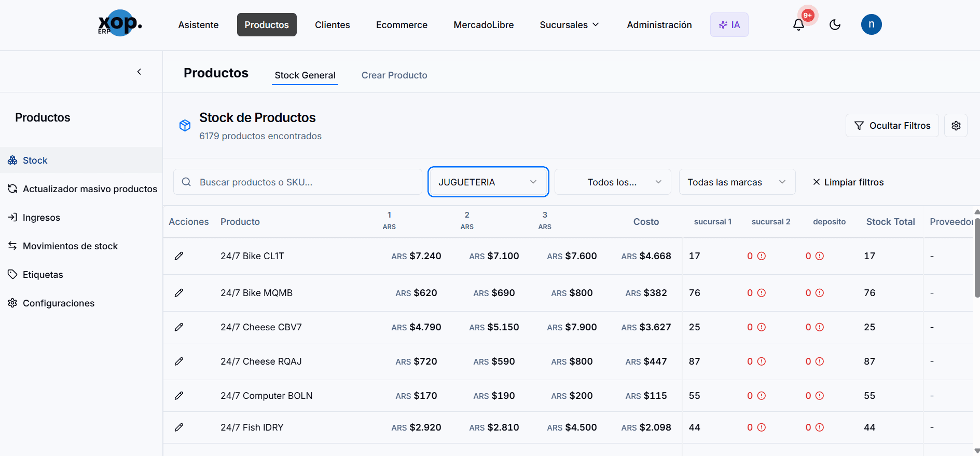
Task: Open Actualizador masivo productos
Action: (x=81, y=189)
